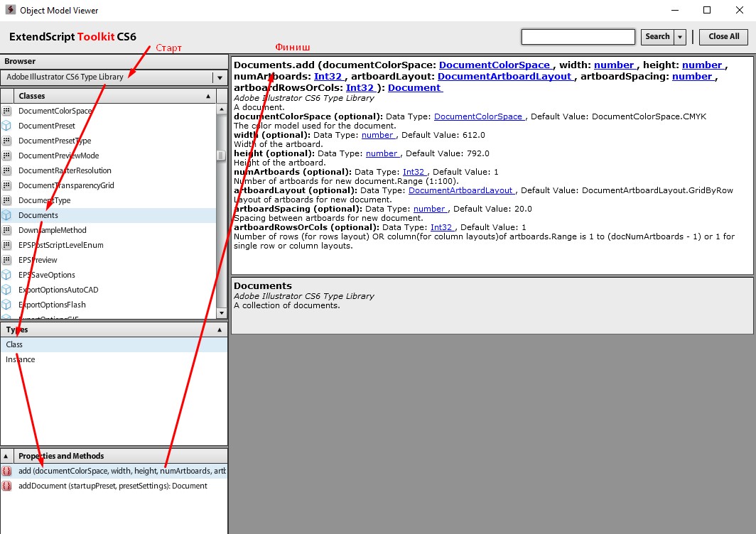Click the Search button
Screen dimensions: 756x534
click(x=657, y=37)
